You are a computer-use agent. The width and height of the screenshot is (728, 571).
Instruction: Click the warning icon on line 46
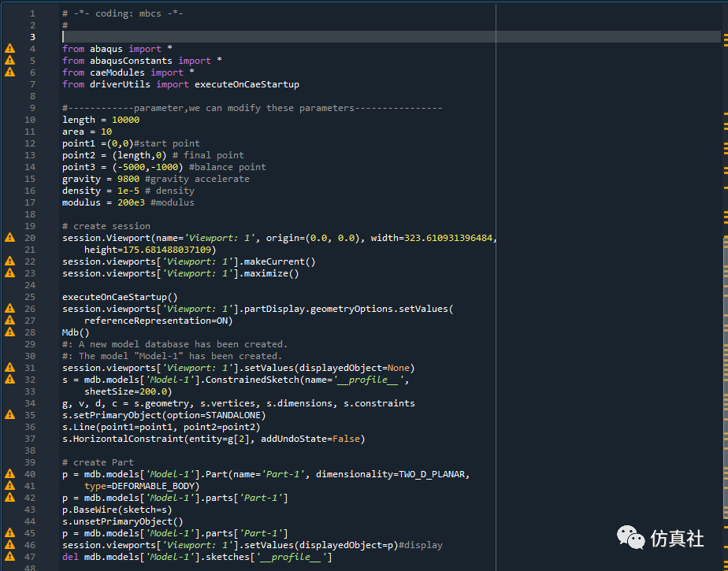tap(9, 545)
